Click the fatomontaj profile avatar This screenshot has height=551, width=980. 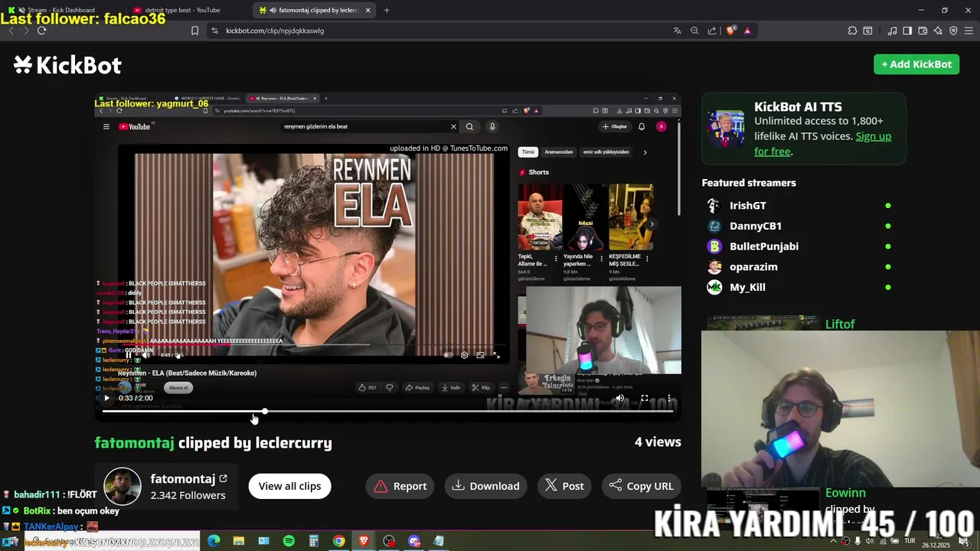[122, 487]
